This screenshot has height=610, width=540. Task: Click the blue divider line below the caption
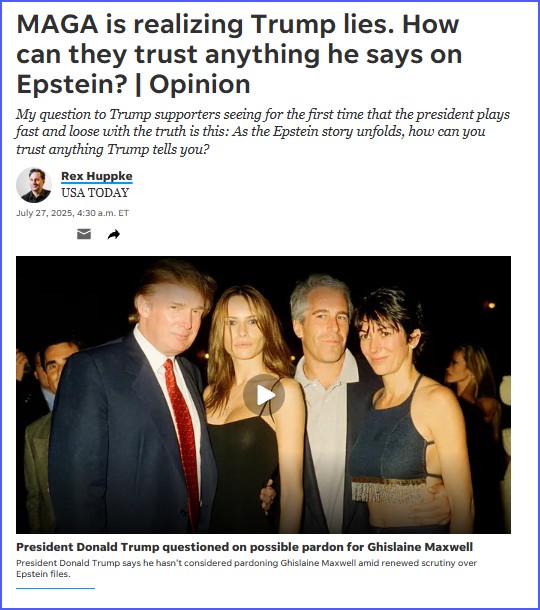[55, 589]
